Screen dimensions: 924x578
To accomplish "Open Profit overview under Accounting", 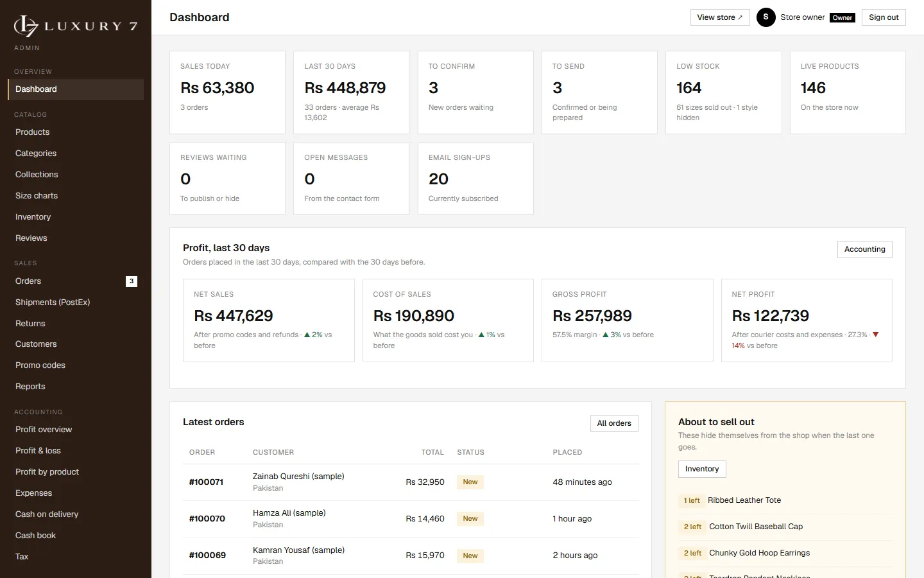I will click(76, 430).
